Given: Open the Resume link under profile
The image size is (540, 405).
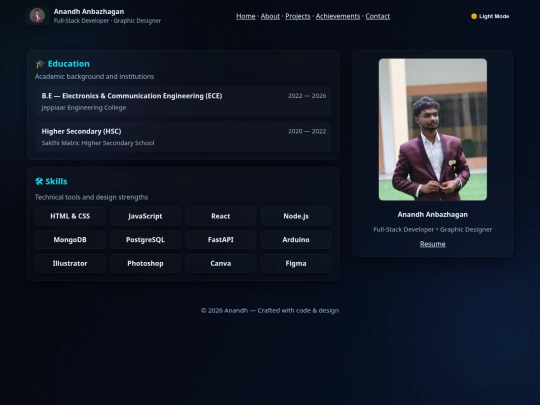Looking at the screenshot, I should point(433,244).
